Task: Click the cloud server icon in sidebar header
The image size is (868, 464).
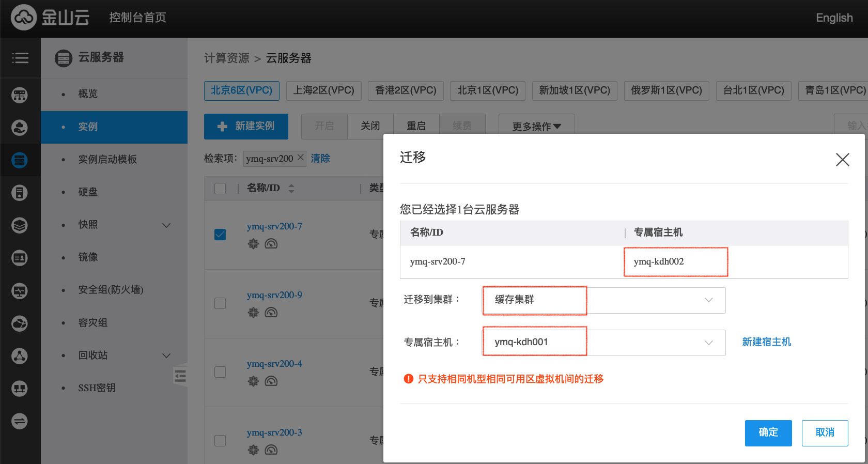Action: [64, 58]
